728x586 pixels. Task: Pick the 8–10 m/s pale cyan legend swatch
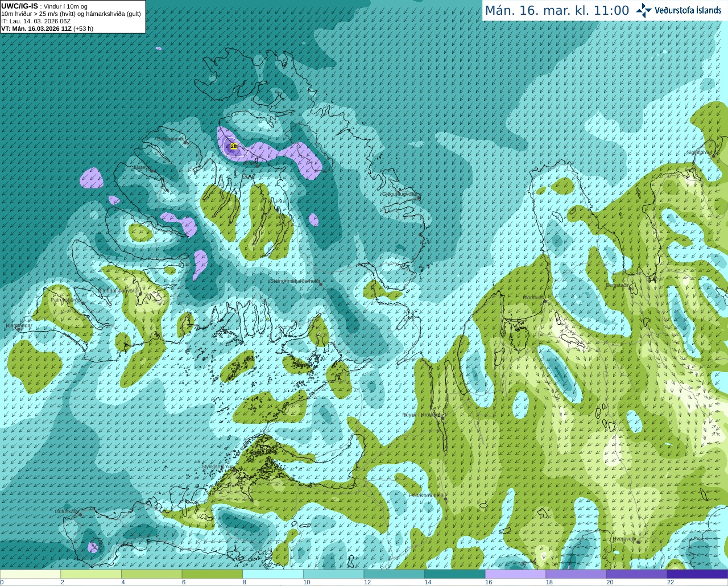[273, 574]
